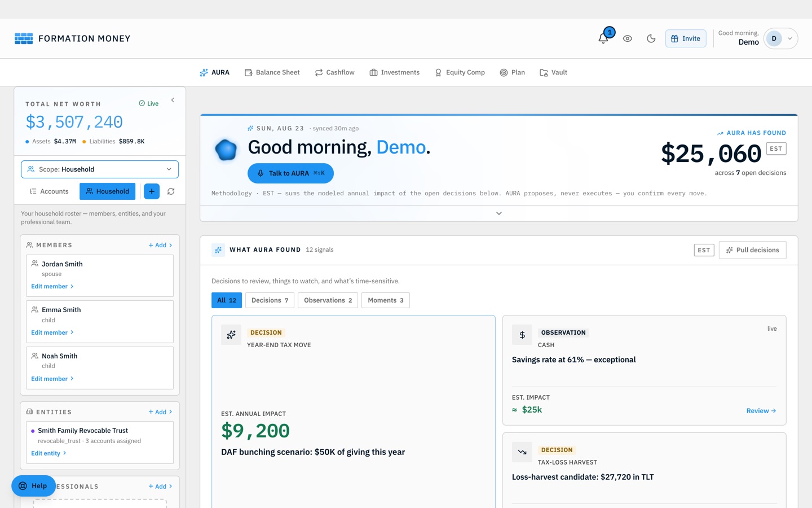This screenshot has width=812, height=508.
Task: Open the AURA tab
Action: coord(215,72)
